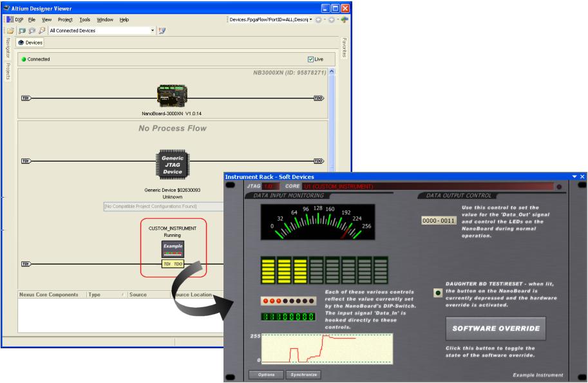Click the yellow bar graph LED display
The width and height of the screenshot is (588, 383).
325,270
